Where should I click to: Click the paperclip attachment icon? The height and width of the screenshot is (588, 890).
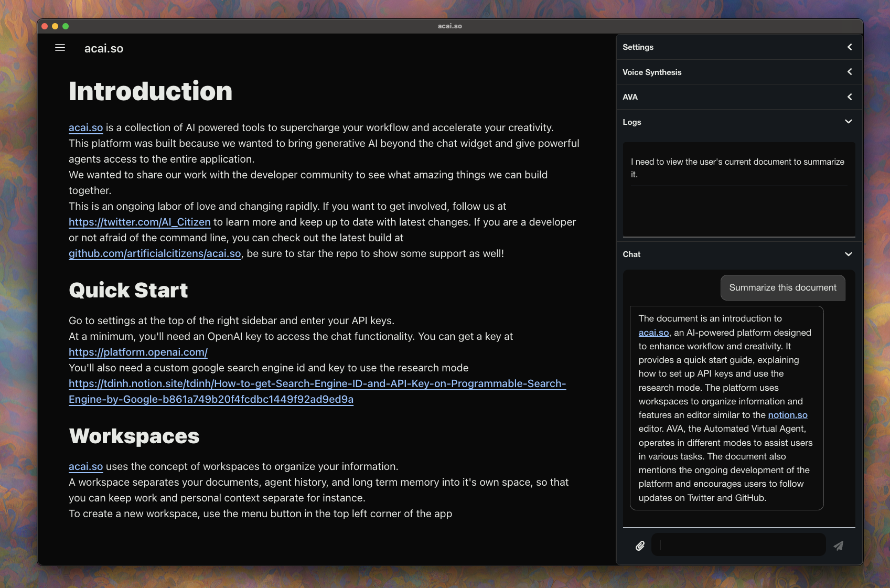640,546
